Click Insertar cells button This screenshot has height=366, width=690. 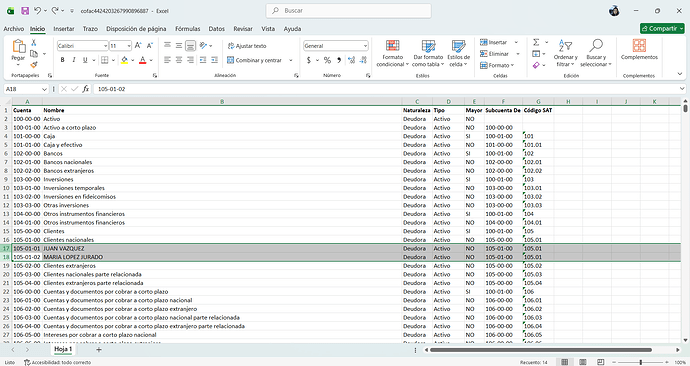point(494,42)
